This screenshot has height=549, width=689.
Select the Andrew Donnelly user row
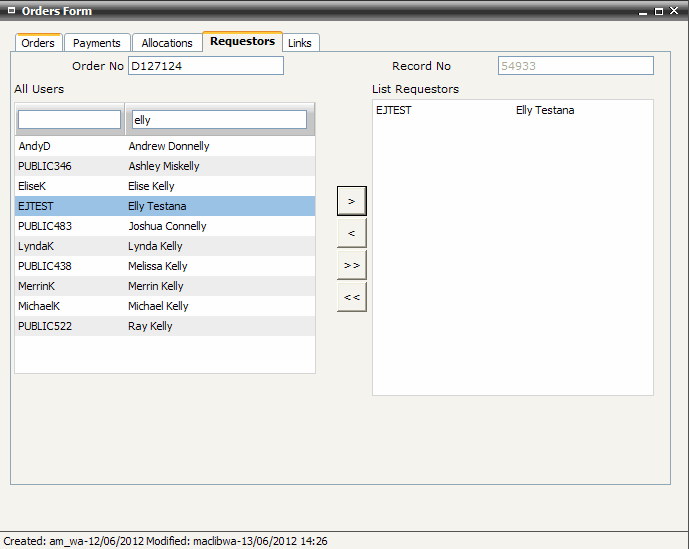[x=165, y=146]
